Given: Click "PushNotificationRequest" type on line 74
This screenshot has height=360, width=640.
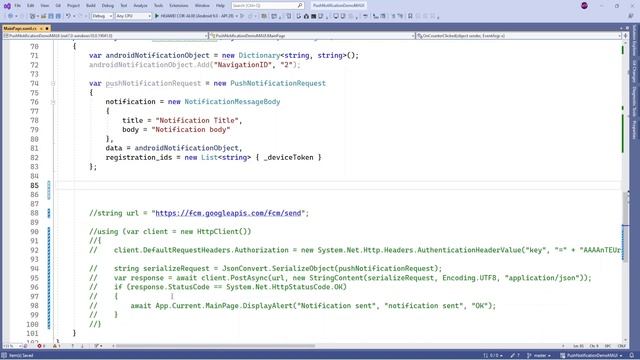Looking at the screenshot, I should (x=278, y=83).
